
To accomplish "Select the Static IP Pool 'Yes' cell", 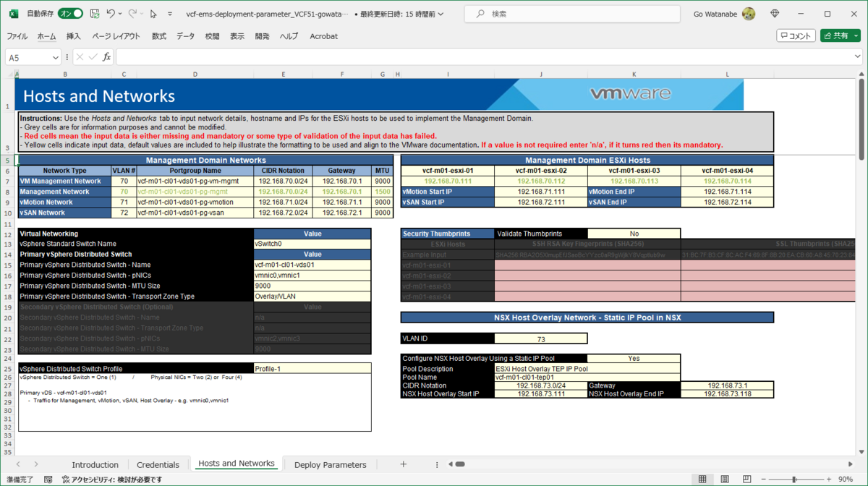I will (634, 358).
